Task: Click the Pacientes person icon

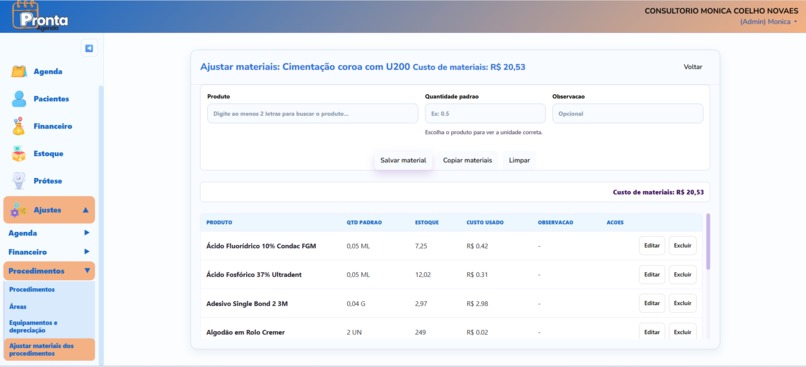Action: click(x=19, y=99)
